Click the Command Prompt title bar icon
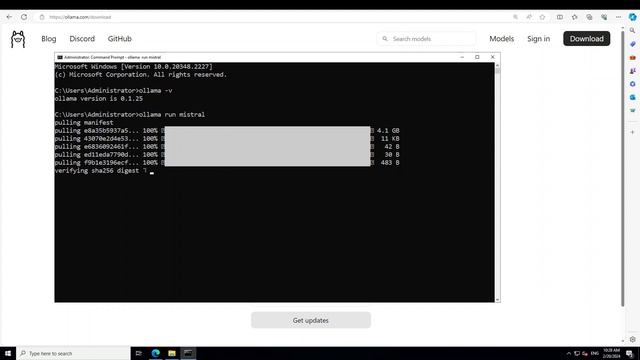 point(60,58)
